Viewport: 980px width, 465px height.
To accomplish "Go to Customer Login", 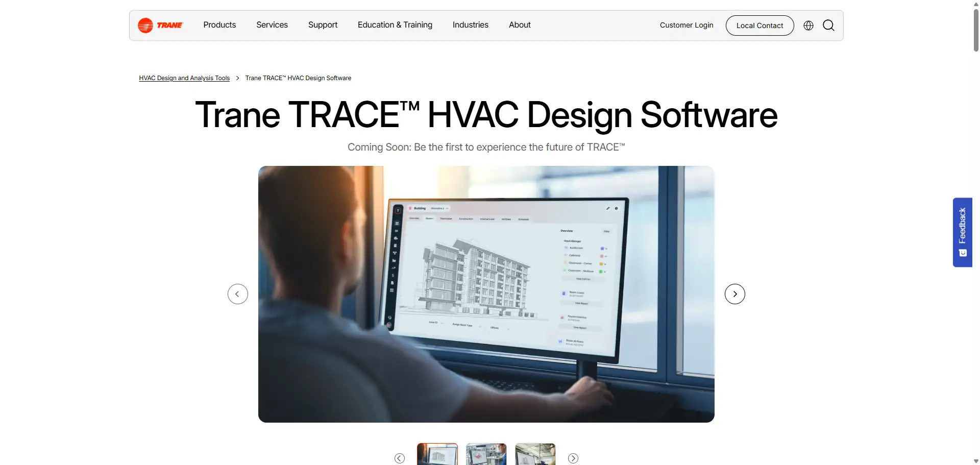I will (x=687, y=25).
